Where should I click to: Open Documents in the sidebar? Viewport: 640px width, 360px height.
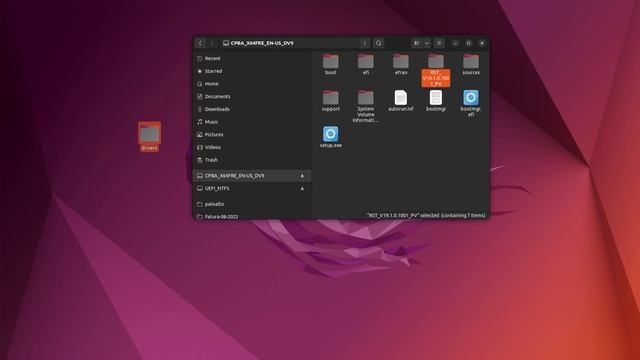pyautogui.click(x=252, y=96)
